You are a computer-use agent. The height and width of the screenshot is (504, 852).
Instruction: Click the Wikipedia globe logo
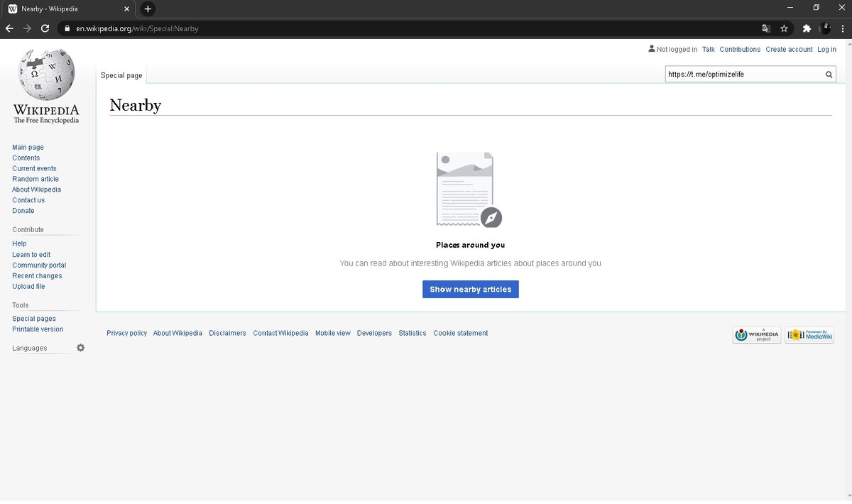click(46, 75)
